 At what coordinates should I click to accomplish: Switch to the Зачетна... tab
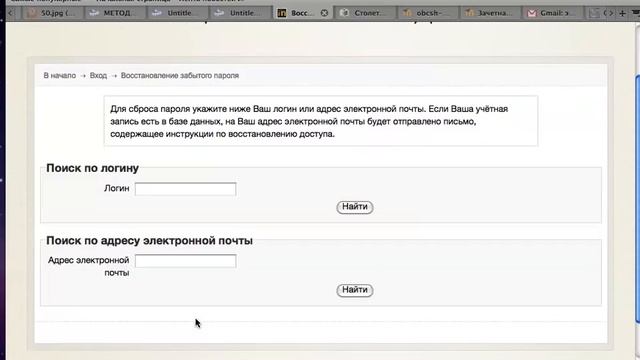click(x=490, y=13)
